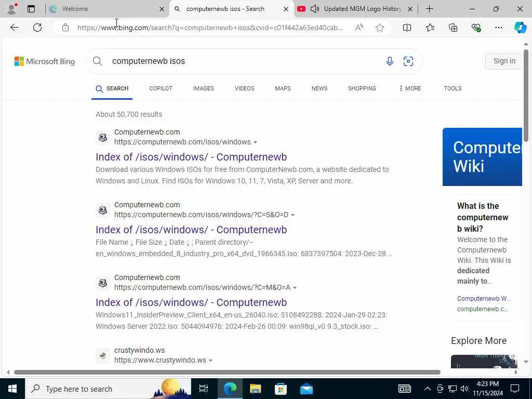Start a voice search with the microphone
Image resolution: width=532 pixels, height=399 pixels.
click(x=390, y=61)
